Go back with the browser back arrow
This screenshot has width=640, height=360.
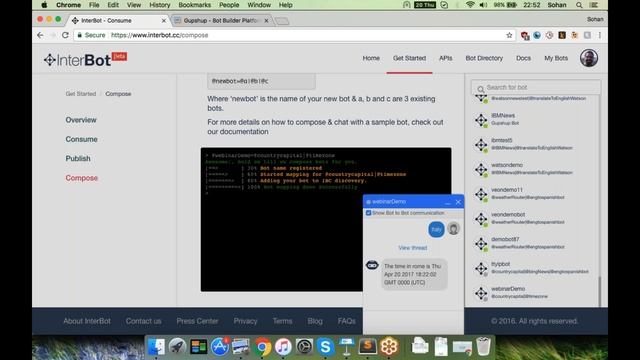click(x=40, y=35)
